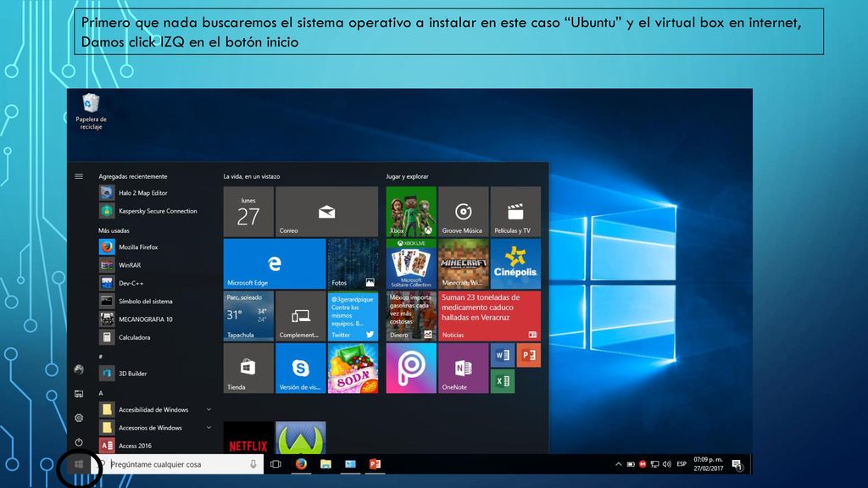Click the network icon in system tray

655,464
